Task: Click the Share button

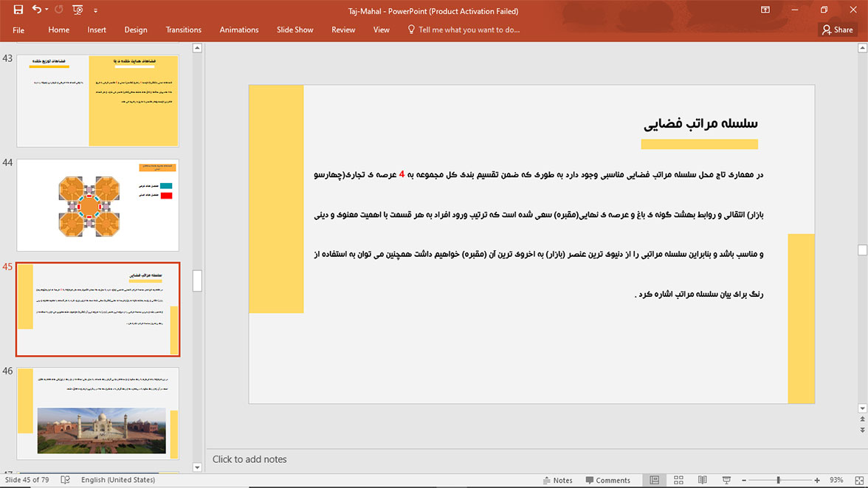Action: (x=836, y=30)
